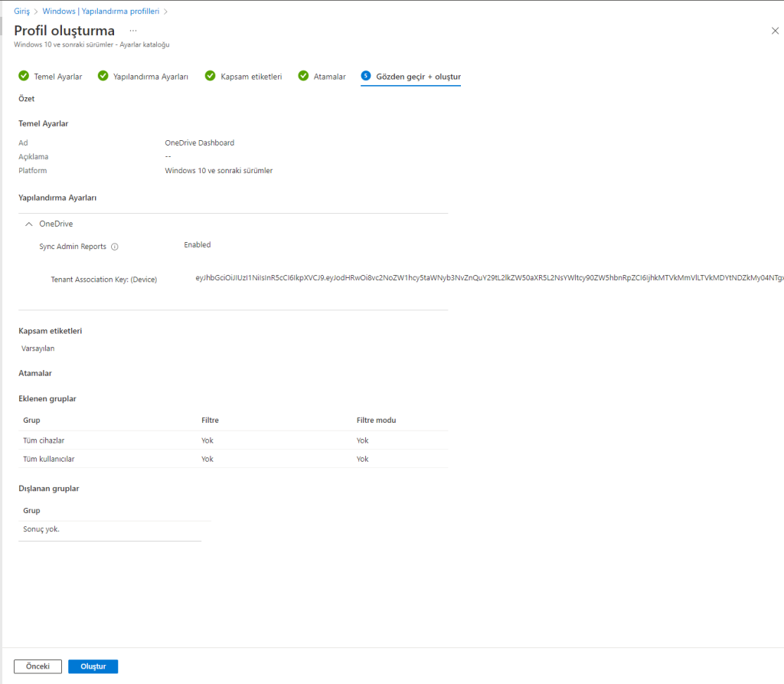Screen dimensions: 784x684
Task: Collapse the OneDrive settings section
Action: 29,224
